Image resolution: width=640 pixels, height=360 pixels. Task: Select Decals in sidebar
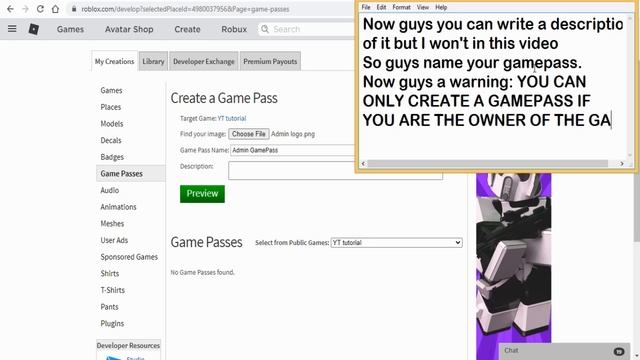(111, 140)
